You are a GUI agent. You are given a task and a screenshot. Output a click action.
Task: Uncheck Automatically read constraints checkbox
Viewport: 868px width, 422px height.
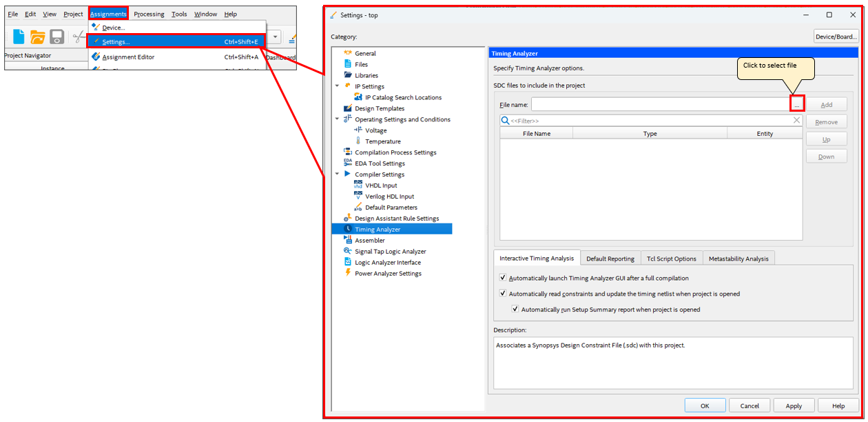tap(502, 294)
